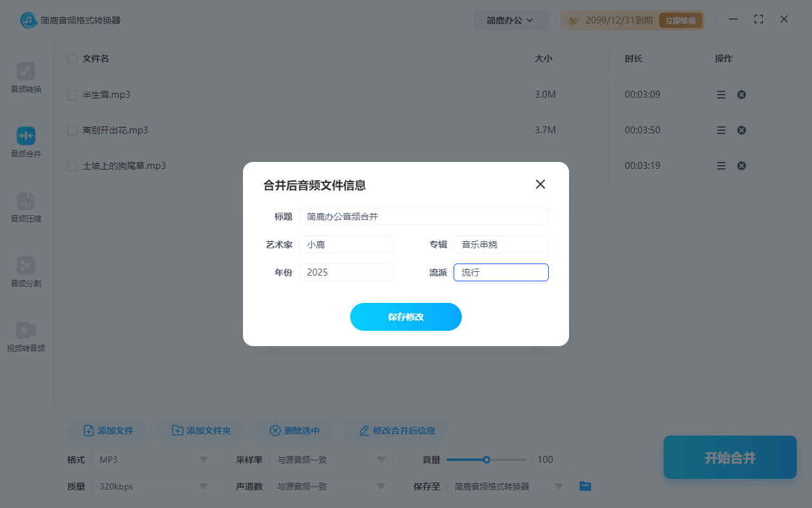The width and height of the screenshot is (812, 508).
Task: Open the 简鹿办公 dropdown menu
Action: point(511,20)
